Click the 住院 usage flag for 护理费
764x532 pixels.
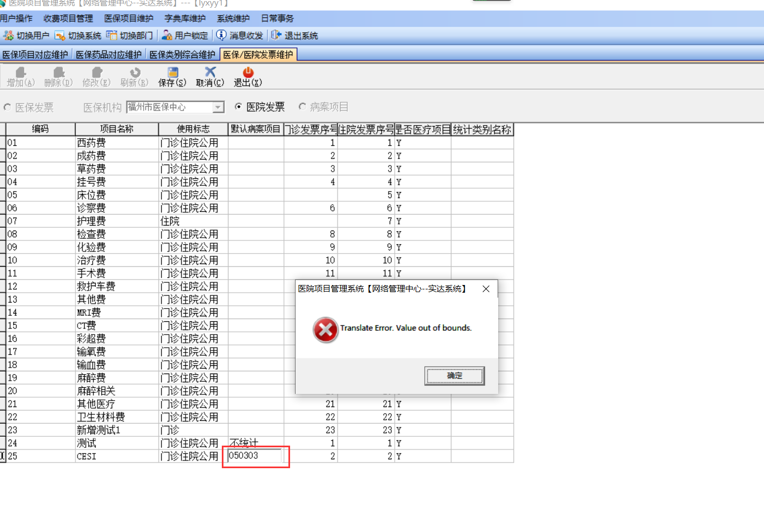coord(193,221)
